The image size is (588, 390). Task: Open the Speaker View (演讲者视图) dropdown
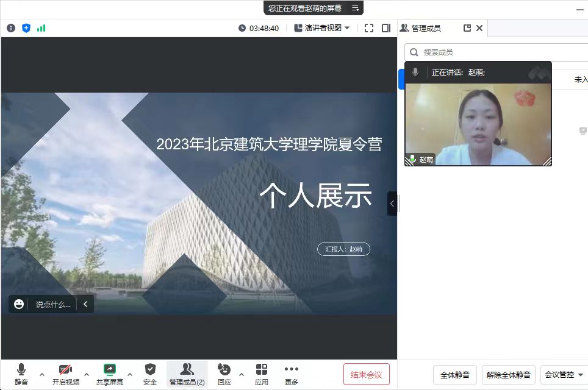click(322, 28)
